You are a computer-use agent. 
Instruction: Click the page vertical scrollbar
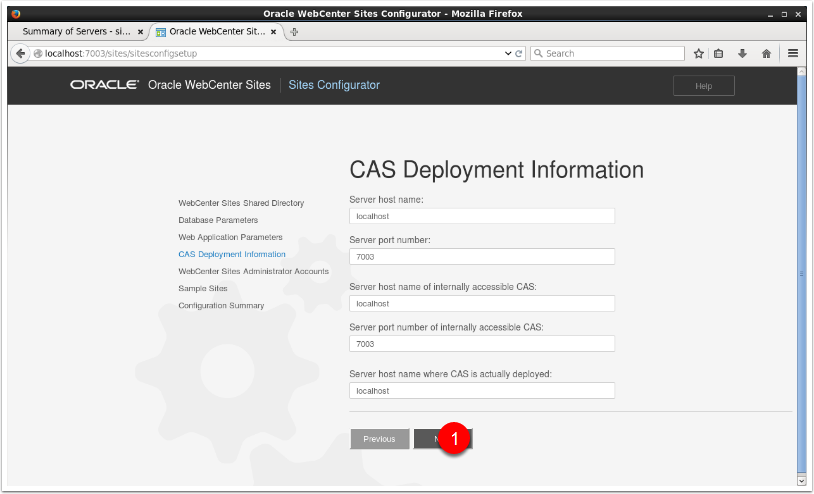pos(802,270)
